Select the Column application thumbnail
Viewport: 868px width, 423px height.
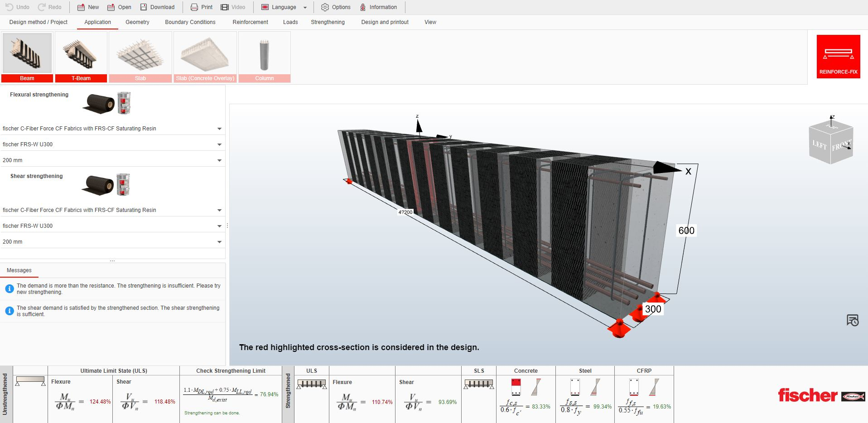pos(265,57)
